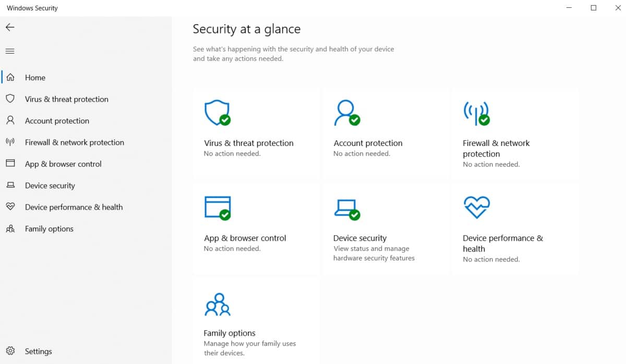Select Virus & threat protection in the sidebar

pyautogui.click(x=67, y=99)
